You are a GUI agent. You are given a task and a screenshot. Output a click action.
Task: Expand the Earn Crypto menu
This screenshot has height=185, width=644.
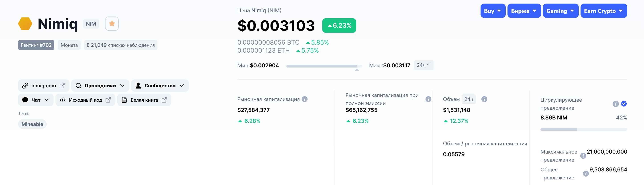point(603,11)
